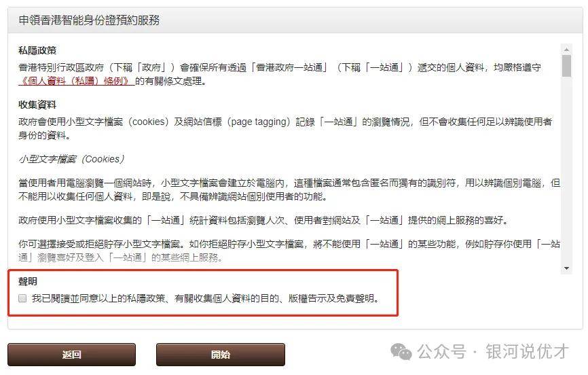The width and height of the screenshot is (588, 375).
Task: Click the panel title 申領香港智能身份證預約服務
Action: tap(89, 20)
